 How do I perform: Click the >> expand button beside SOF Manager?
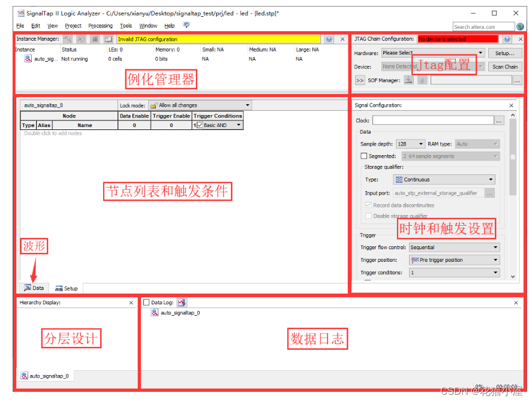360,81
